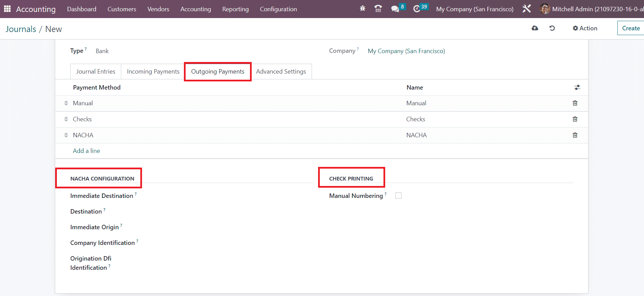Open the Action dropdown menu
The image size is (644, 296).
585,28
